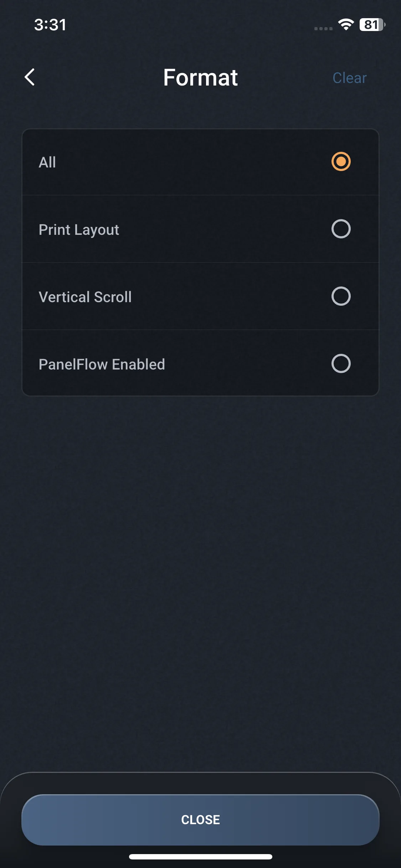Choose the Print Layout label text

coord(79,230)
